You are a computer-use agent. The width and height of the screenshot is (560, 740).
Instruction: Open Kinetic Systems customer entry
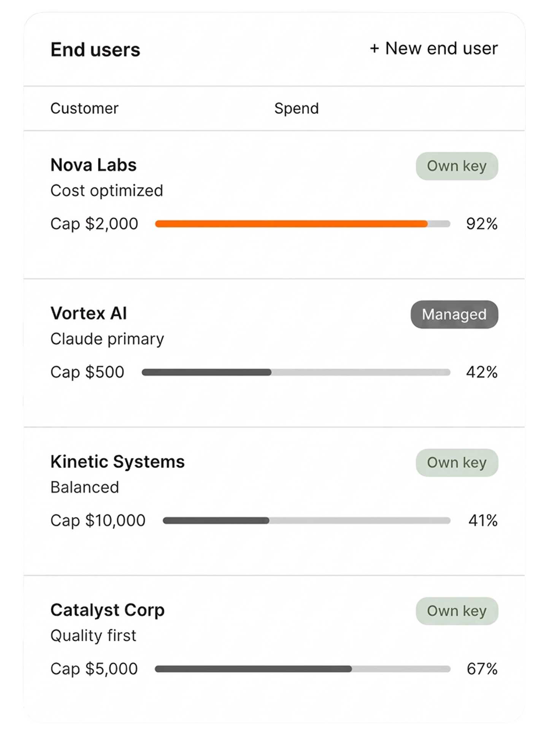point(274,501)
